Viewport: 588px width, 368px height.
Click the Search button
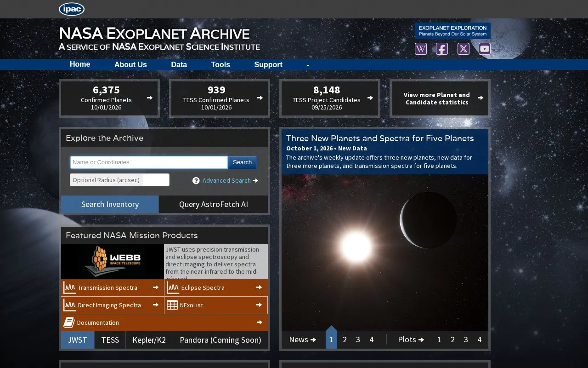click(x=242, y=162)
